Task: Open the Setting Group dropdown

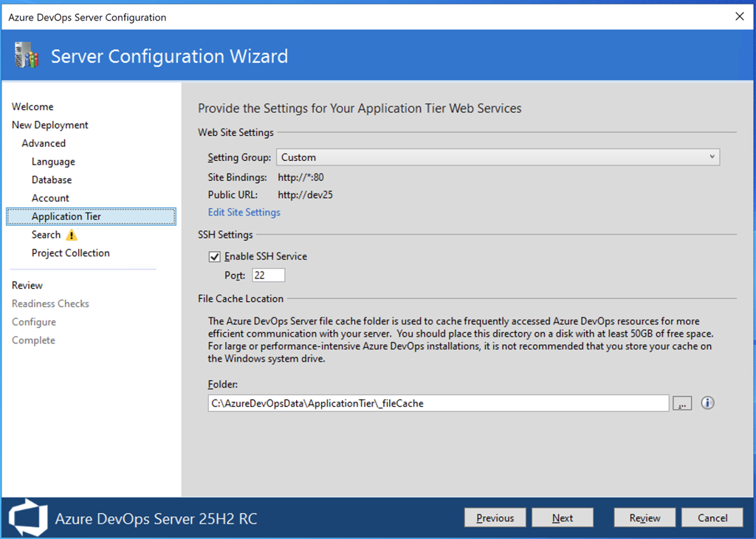Action: click(x=498, y=157)
